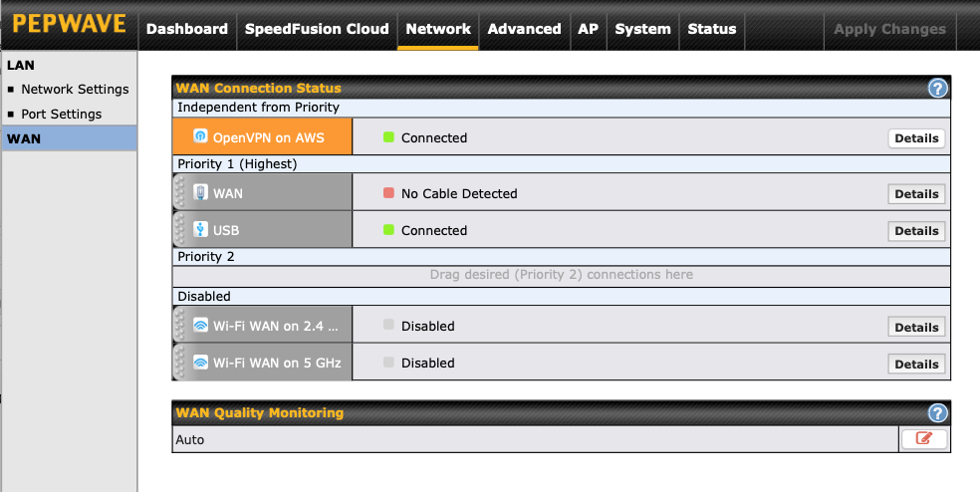980x492 pixels.
Task: Open help for WAN Connection Status
Action: 937,89
